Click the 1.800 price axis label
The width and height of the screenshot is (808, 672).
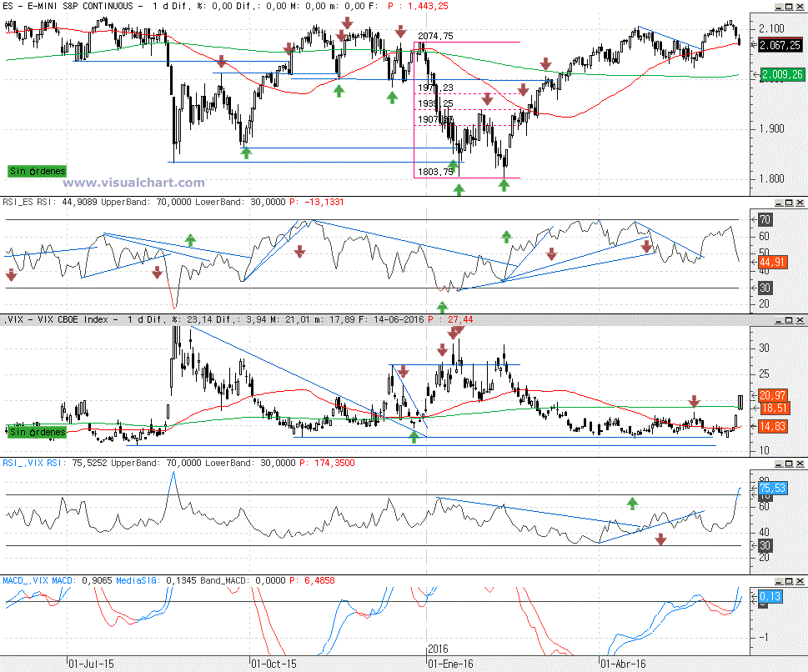pos(771,178)
